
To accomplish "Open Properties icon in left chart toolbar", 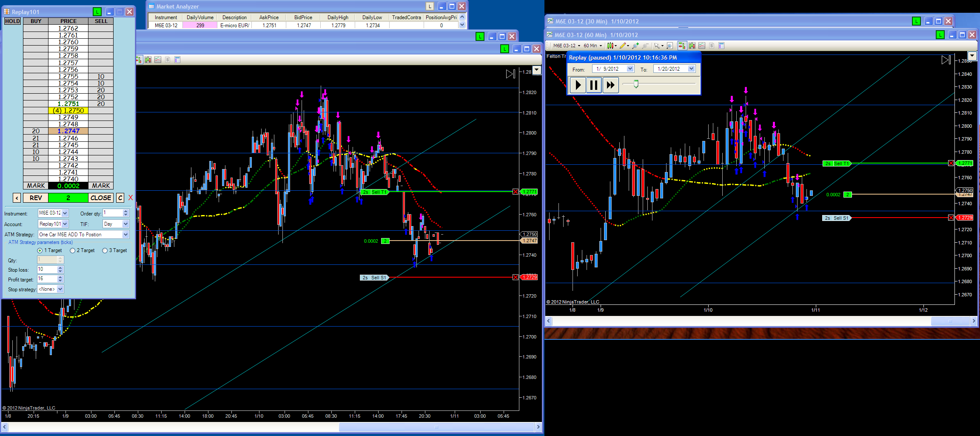I will (177, 60).
